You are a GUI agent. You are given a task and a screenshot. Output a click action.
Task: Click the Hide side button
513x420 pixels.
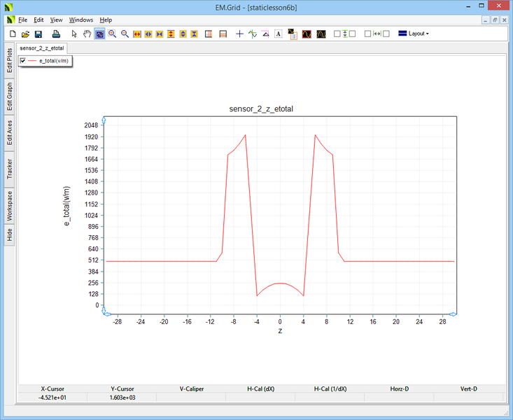coord(10,234)
